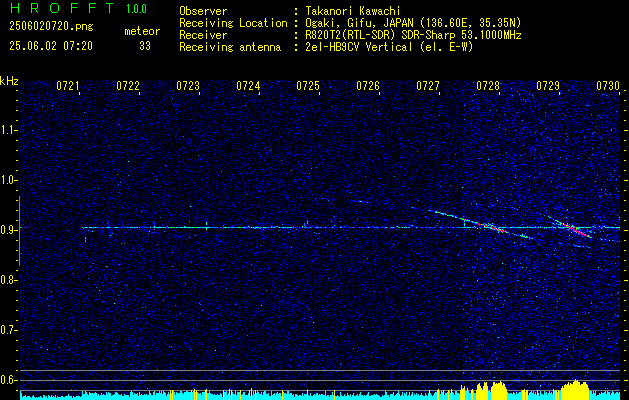Image resolution: width=629 pixels, height=400 pixels.
Task: Click the red meteor echo trace near 0728
Action: (494, 228)
